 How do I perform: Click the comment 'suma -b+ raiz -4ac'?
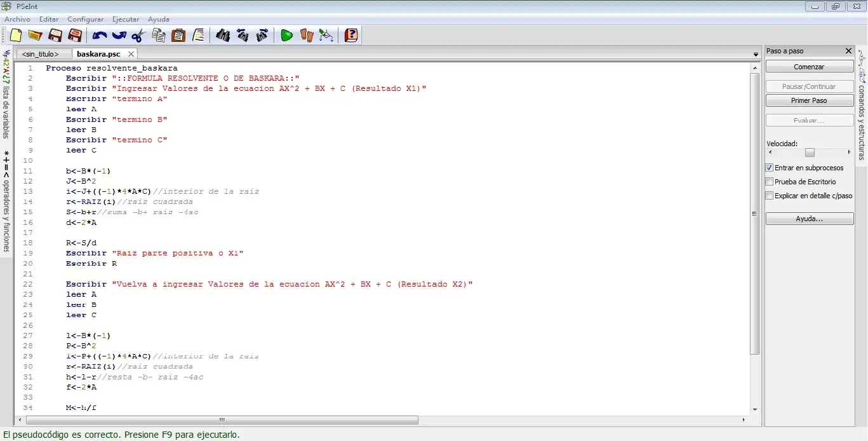[147, 212]
